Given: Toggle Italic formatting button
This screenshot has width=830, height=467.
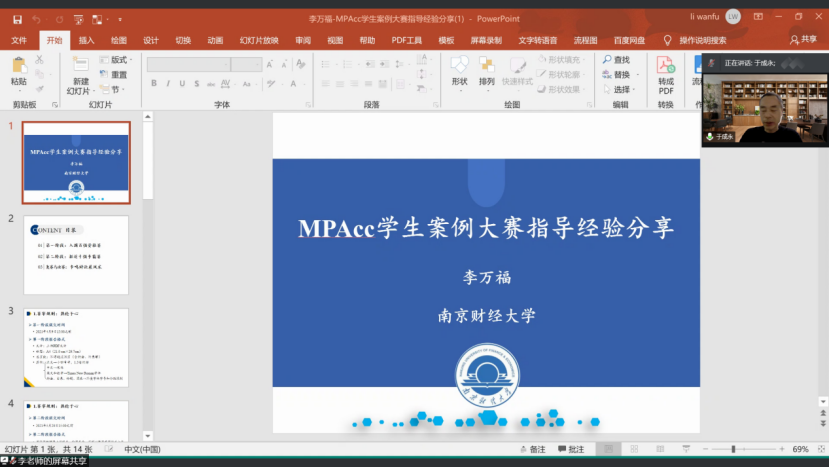Looking at the screenshot, I should [168, 84].
